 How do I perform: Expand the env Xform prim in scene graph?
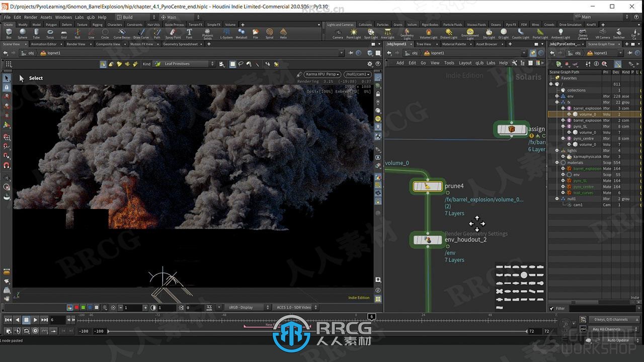[557, 96]
